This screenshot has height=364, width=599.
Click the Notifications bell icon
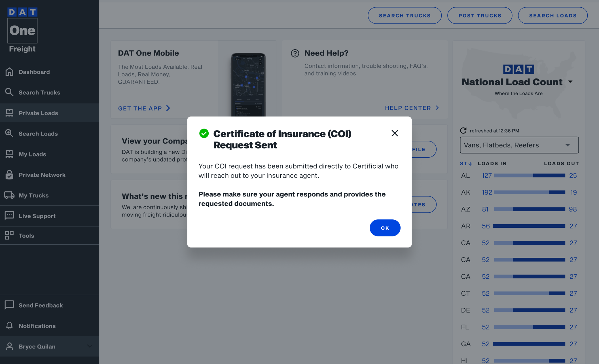tap(9, 326)
